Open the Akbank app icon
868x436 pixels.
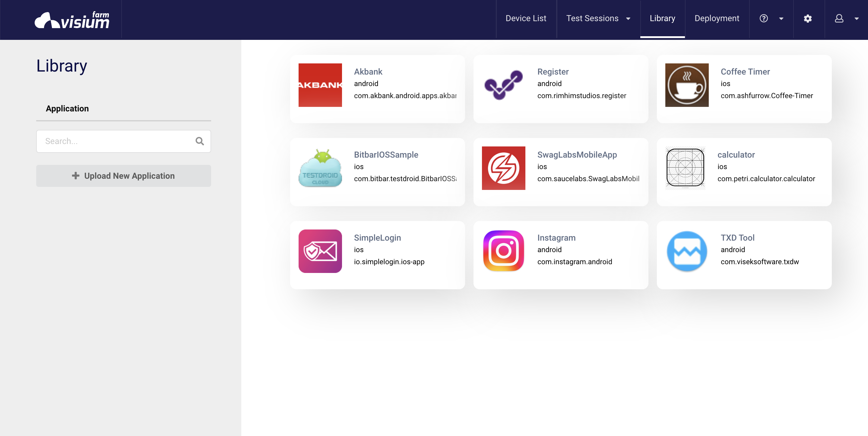pos(320,85)
